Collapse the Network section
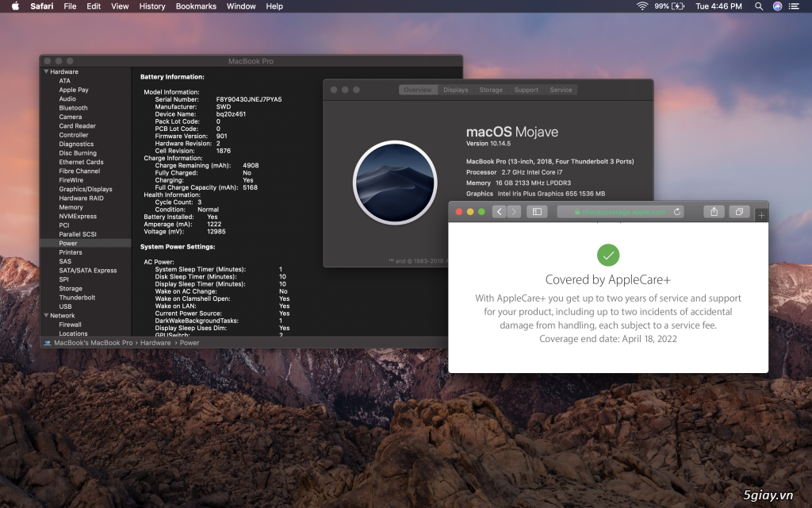The width and height of the screenshot is (812, 508). pyautogui.click(x=46, y=315)
